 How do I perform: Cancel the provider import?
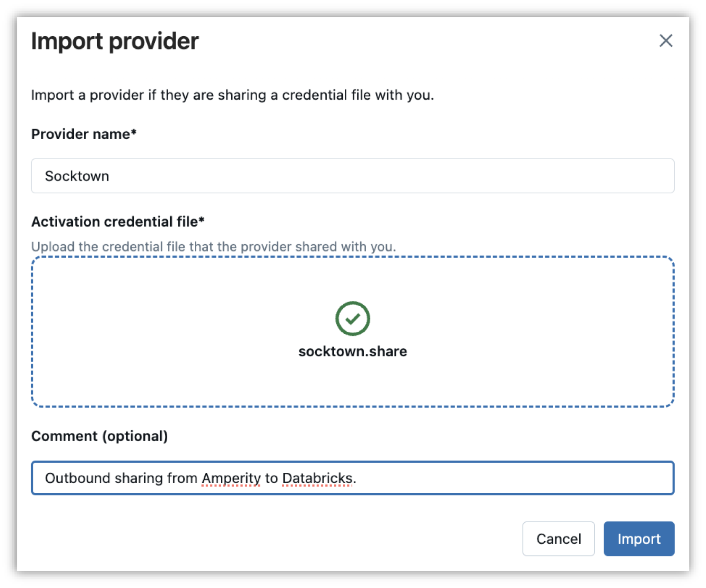(x=558, y=538)
